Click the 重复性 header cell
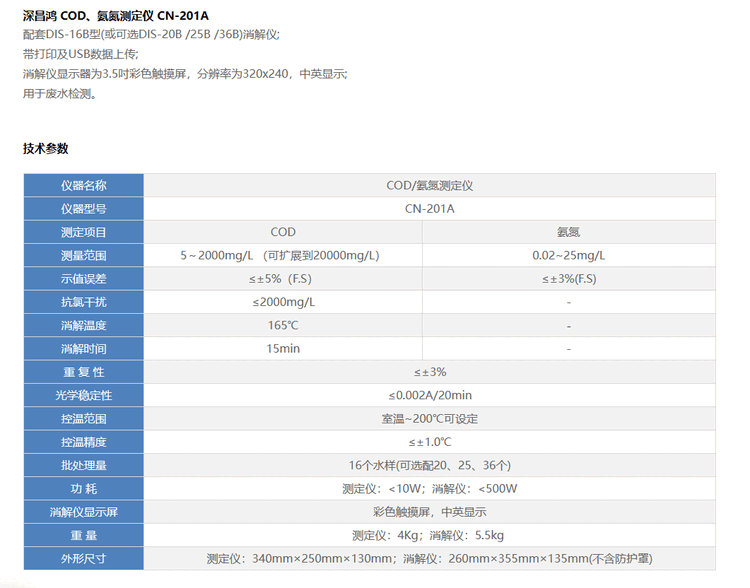The image size is (750, 588). click(84, 372)
